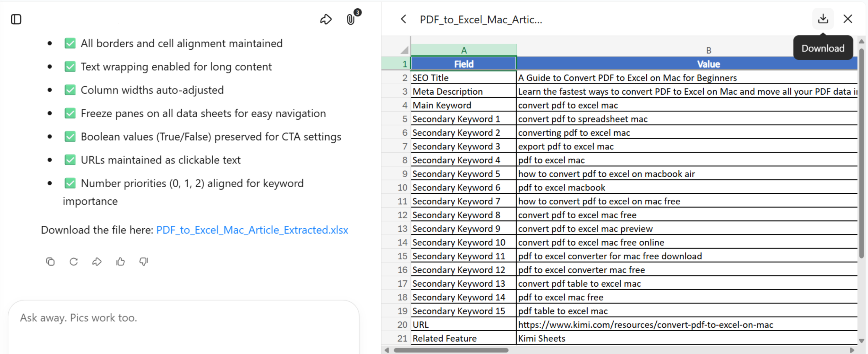Select cell 'pdf to excel converter for mac free download'
868x354 pixels.
click(687, 256)
